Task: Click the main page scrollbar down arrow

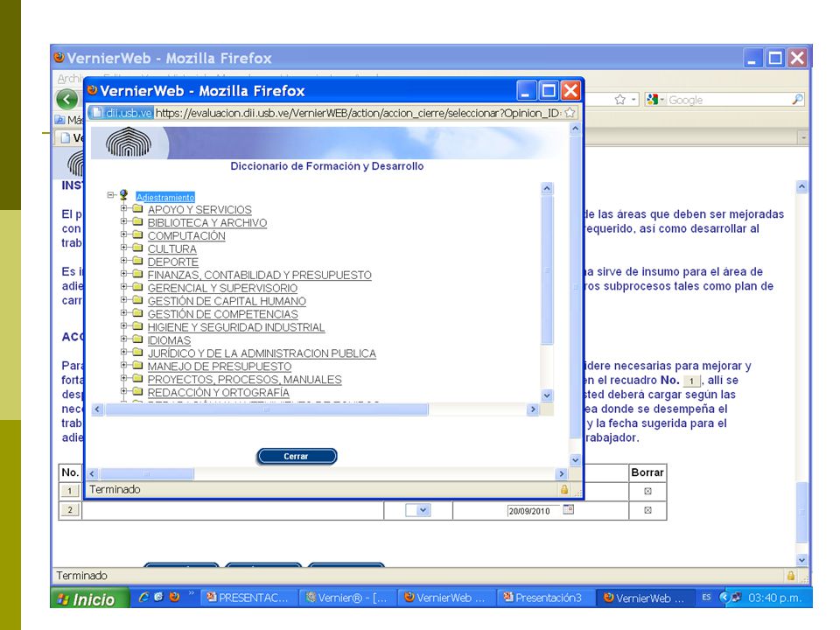Action: pyautogui.click(x=801, y=560)
